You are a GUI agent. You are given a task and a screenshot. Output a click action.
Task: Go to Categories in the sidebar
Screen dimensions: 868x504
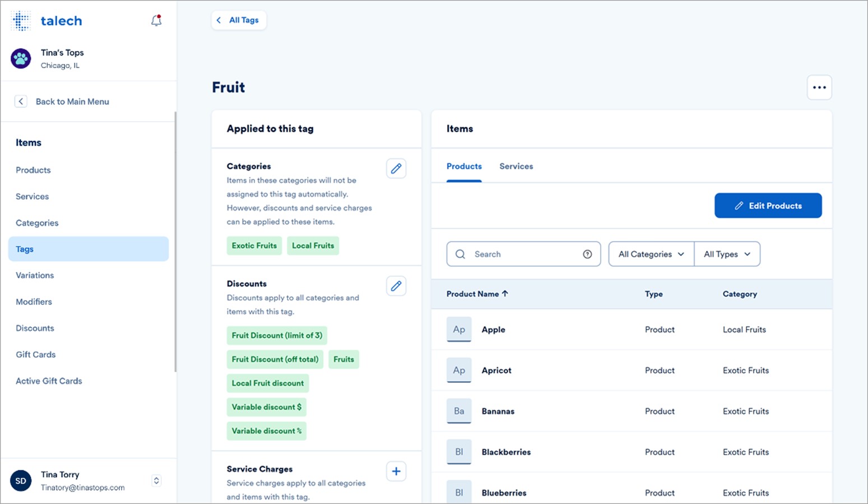37,223
